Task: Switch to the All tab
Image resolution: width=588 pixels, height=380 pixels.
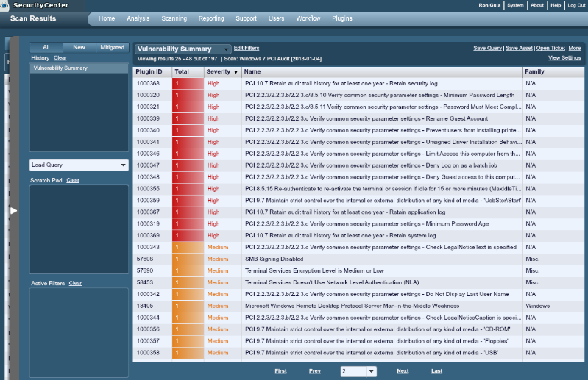Action: point(46,47)
